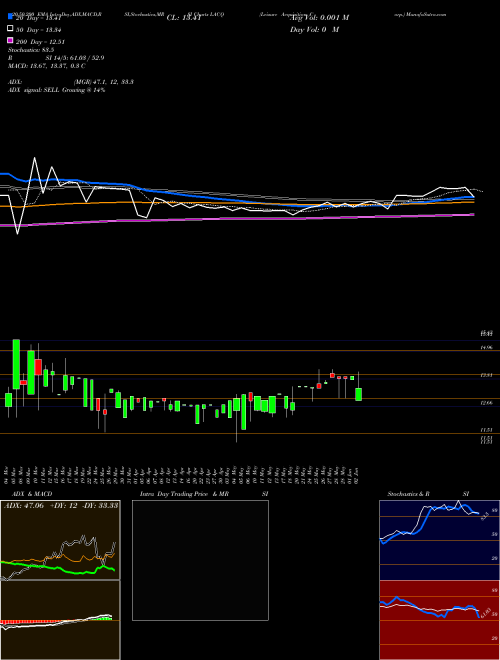Click the 14.96 price axis label
Viewport: 500px width, 660px height.
point(486,348)
